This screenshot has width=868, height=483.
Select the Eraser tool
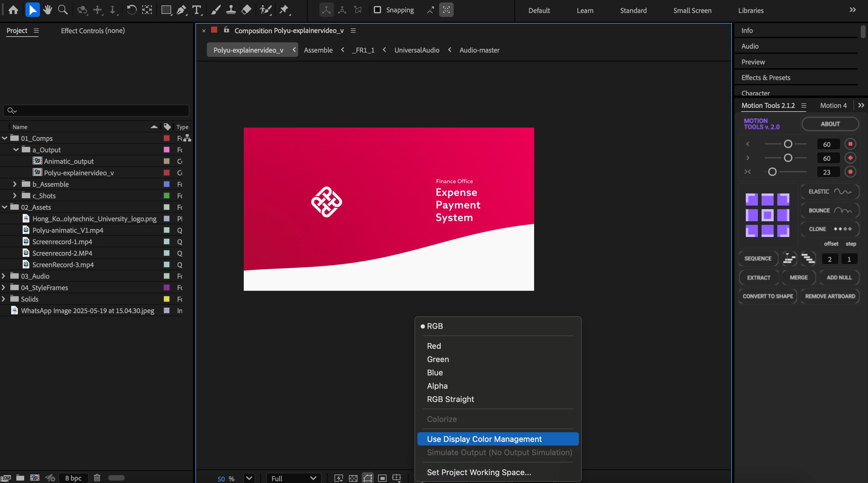(246, 10)
